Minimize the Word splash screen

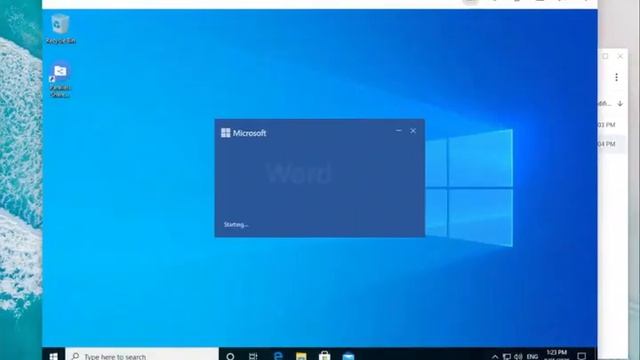click(399, 131)
